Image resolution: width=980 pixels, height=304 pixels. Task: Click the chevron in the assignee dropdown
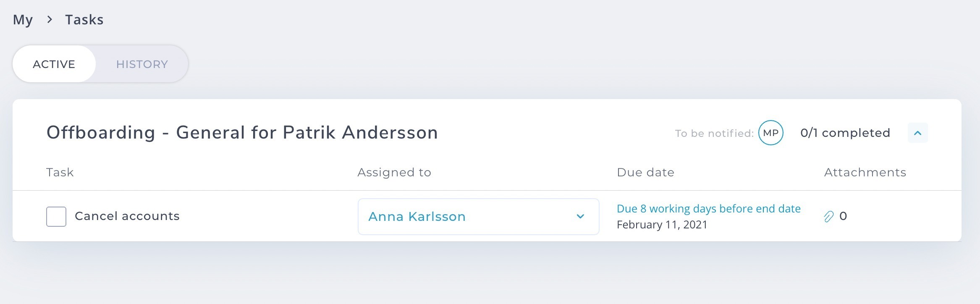tap(580, 217)
